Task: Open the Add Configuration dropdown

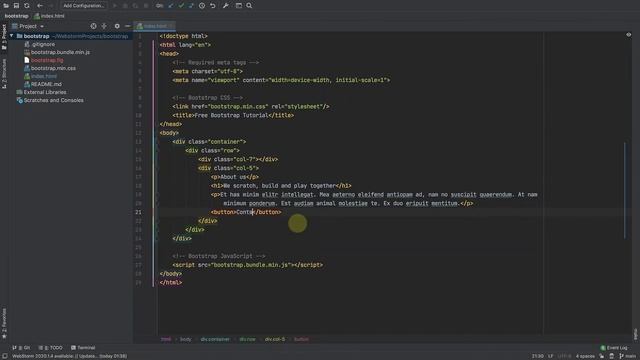Action: pyautogui.click(x=84, y=6)
